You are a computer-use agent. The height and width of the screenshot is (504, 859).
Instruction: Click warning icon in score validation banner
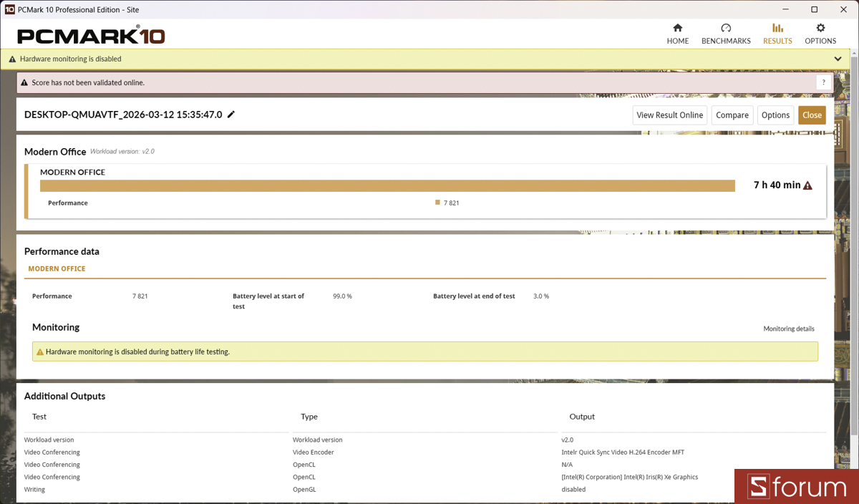coord(24,83)
